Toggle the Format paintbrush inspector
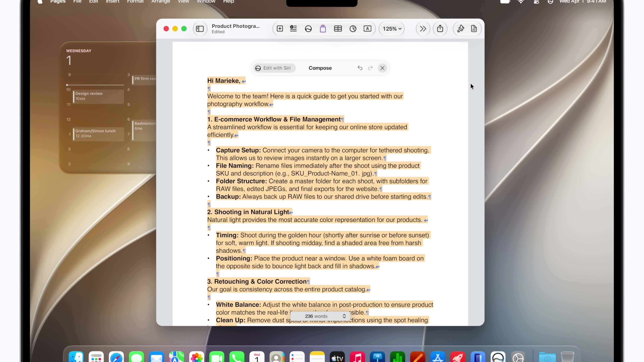Screen dimensions: 644x362 click(461, 29)
